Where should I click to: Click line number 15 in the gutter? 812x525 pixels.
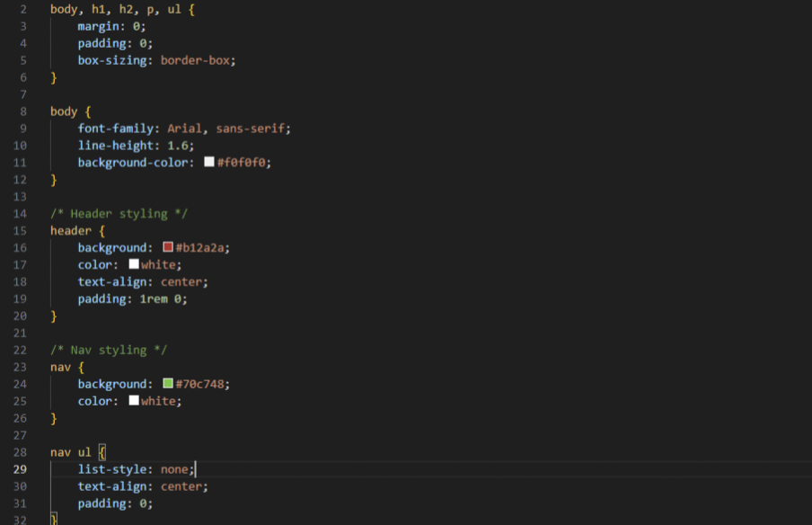click(x=20, y=231)
